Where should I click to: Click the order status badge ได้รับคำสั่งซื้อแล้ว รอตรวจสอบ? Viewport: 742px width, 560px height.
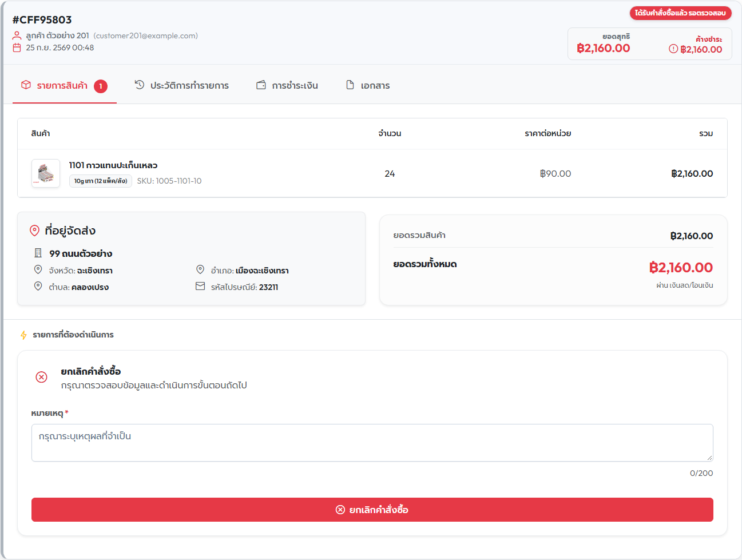coord(680,13)
